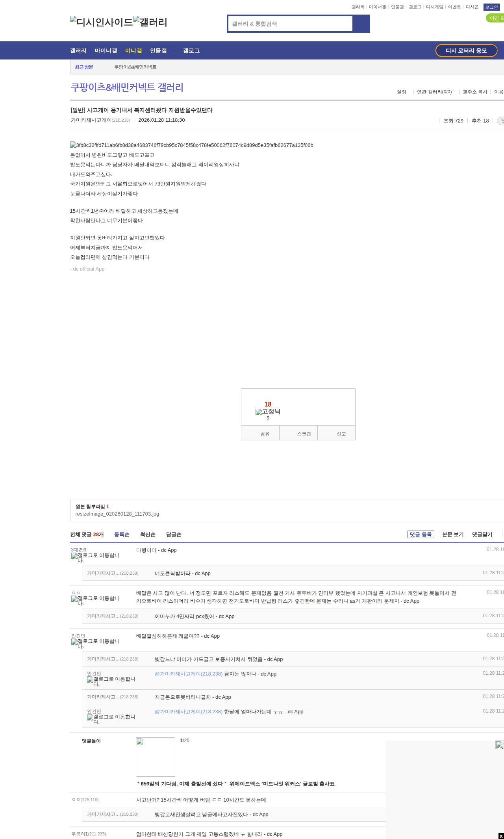Open recently visited 쿠팡이츠&배민커넥트 link
Screen dimensions: 504x839
(x=135, y=67)
